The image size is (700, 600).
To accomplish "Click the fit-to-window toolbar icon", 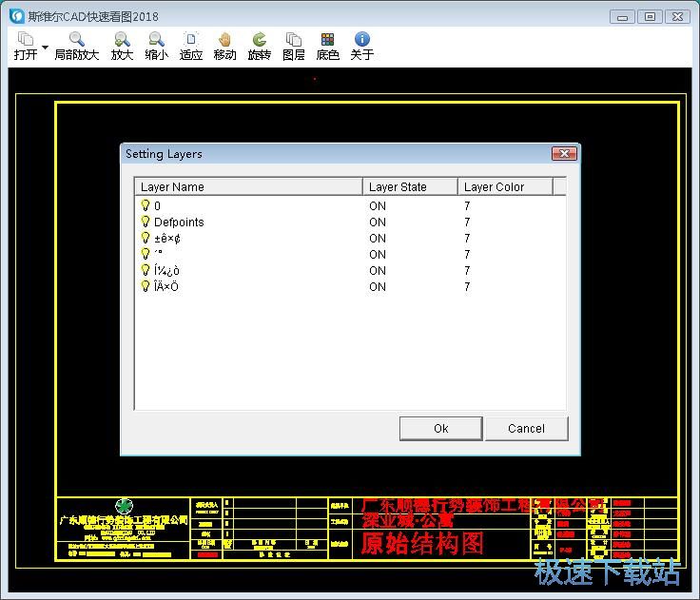I will coord(191,40).
